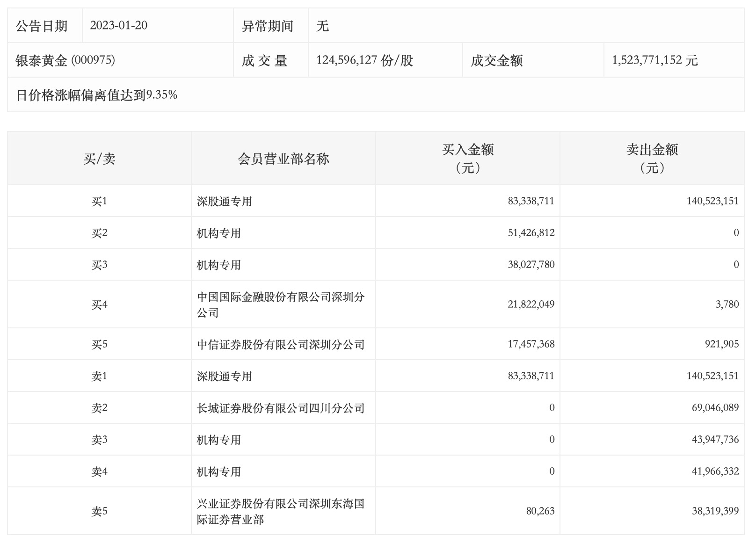Viewport: 756px width, 536px height.
Task: Click 机构专用 in the 卖4 row
Action: click(219, 472)
